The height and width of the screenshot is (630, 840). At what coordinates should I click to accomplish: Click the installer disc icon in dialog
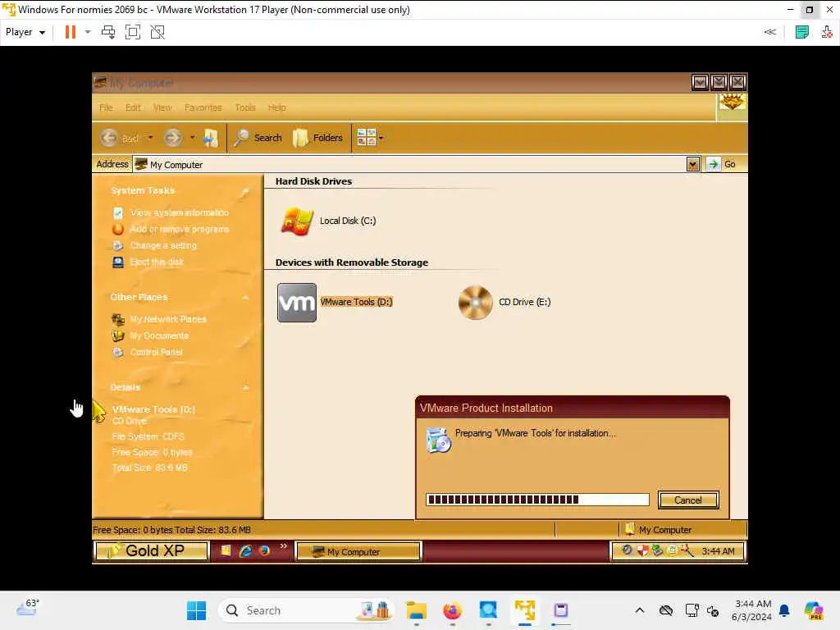click(439, 441)
